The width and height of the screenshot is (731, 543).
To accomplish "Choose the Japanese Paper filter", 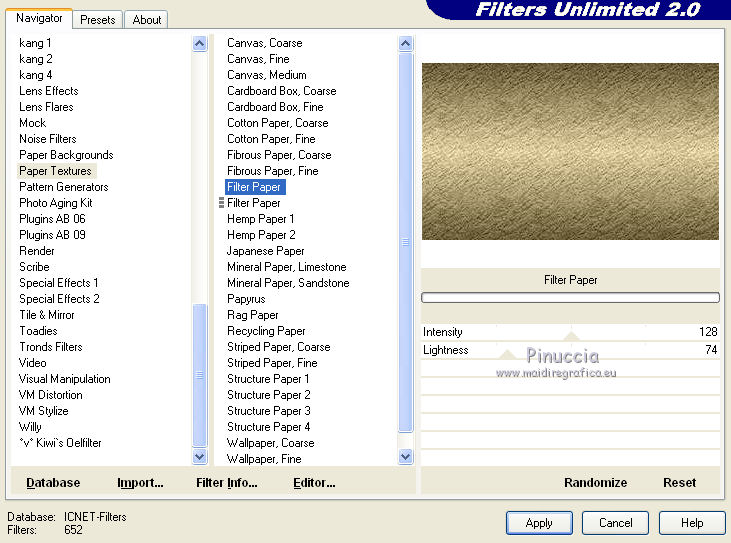I will 266,251.
